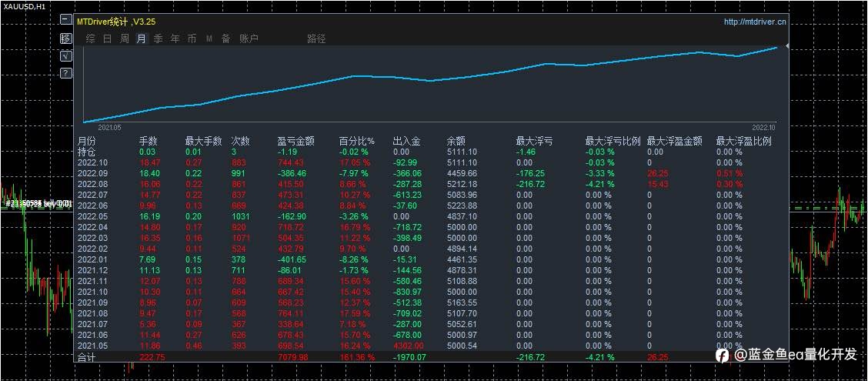
Task: Click the 余额 column header
Action: click(456, 141)
